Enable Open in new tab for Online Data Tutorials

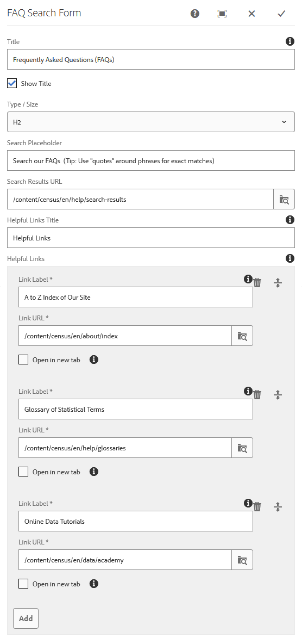click(23, 584)
